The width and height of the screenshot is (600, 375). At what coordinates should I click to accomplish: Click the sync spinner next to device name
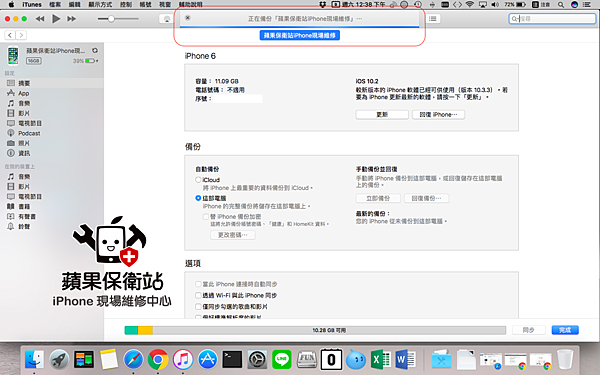[95, 51]
